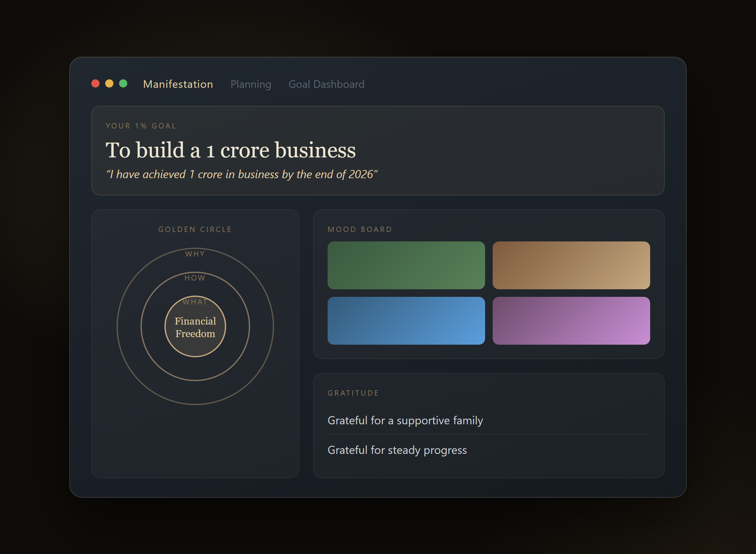
Task: Click the heading 'To build a 1 crore business'
Action: 231,150
